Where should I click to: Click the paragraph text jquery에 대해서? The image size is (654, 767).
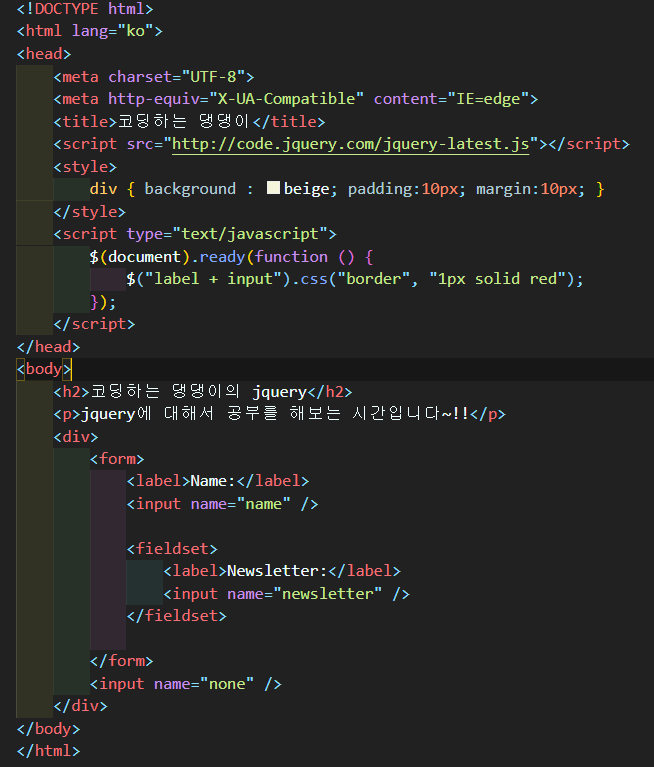(147, 414)
